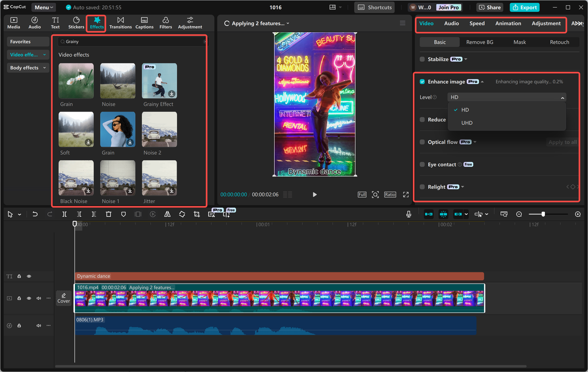Click the Undo arrow

pos(35,214)
